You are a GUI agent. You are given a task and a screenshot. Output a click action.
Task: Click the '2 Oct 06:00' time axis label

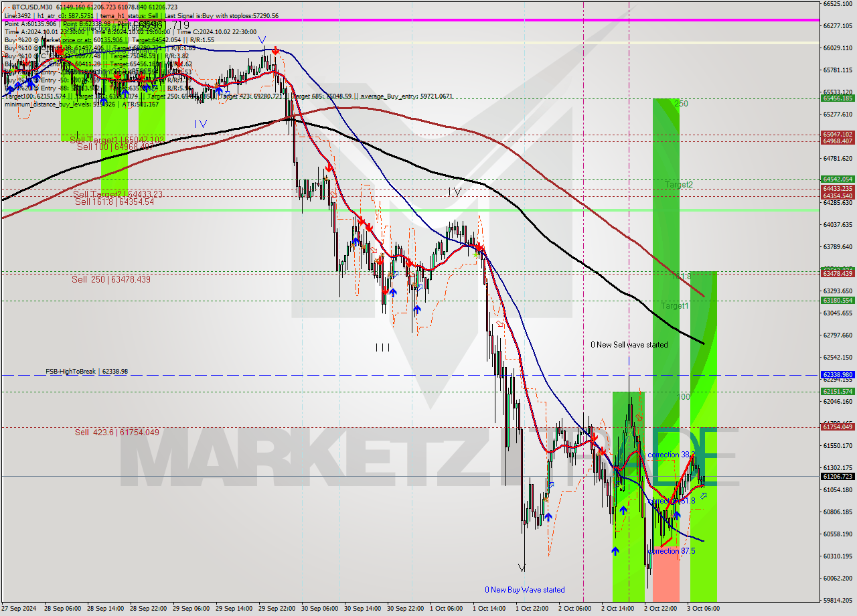574,609
